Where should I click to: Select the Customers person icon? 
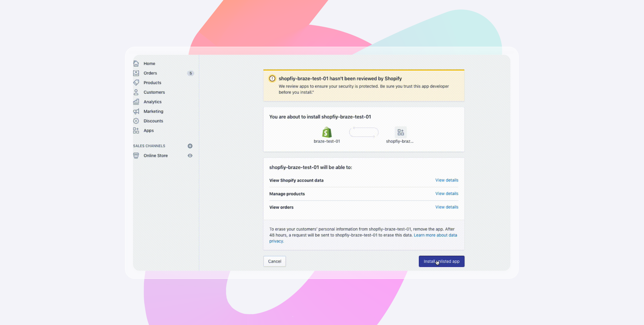point(136,92)
